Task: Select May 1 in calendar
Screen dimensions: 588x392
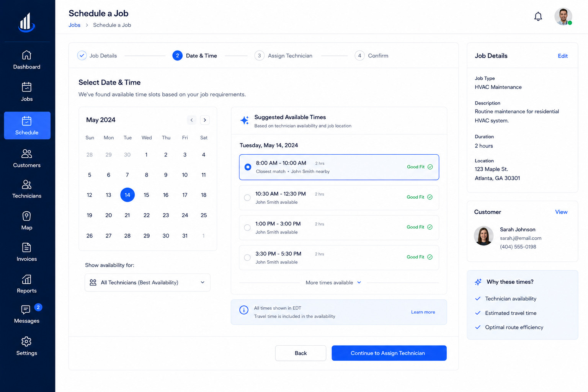Action: [146, 155]
